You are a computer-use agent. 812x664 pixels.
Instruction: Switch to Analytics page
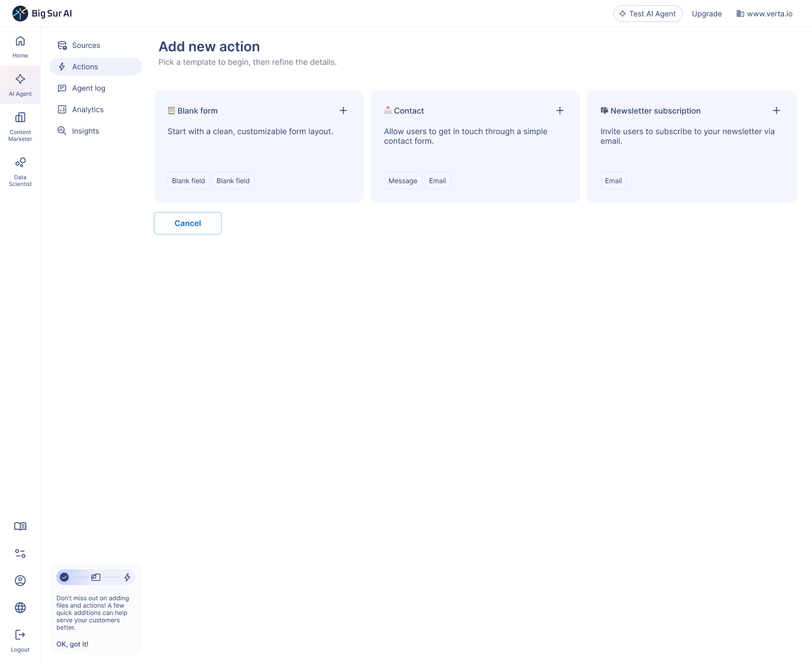[x=87, y=109]
